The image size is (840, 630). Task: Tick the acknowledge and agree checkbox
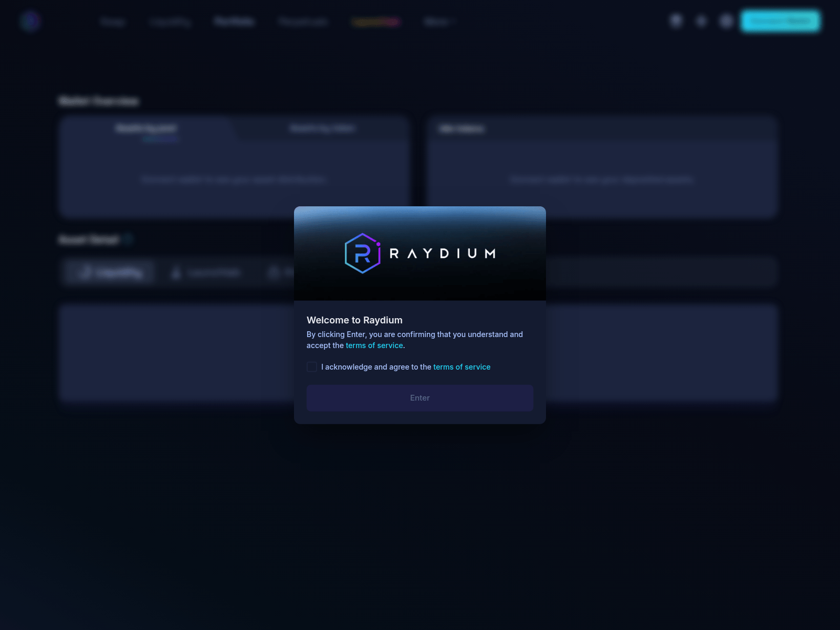(x=312, y=367)
